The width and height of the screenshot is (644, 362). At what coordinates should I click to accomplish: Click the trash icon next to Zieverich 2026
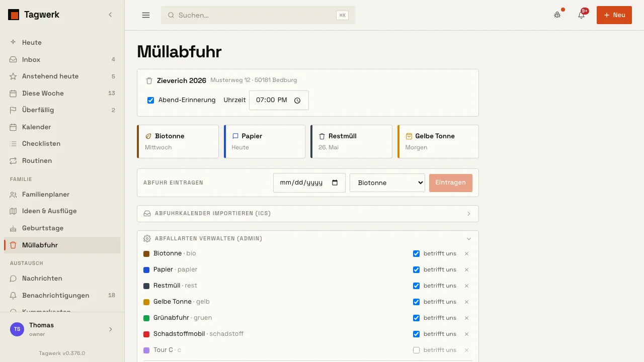coord(149,80)
